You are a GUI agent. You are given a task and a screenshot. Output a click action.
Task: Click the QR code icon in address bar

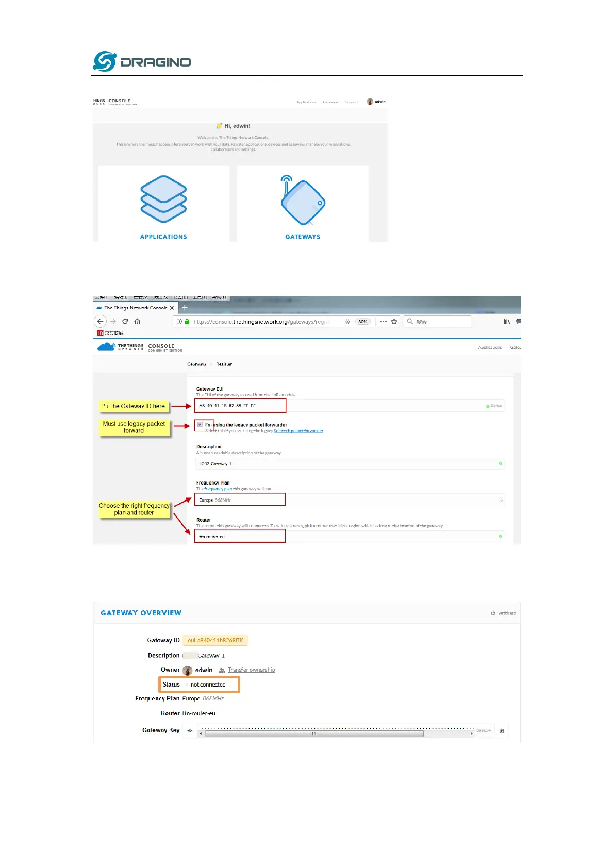347,321
